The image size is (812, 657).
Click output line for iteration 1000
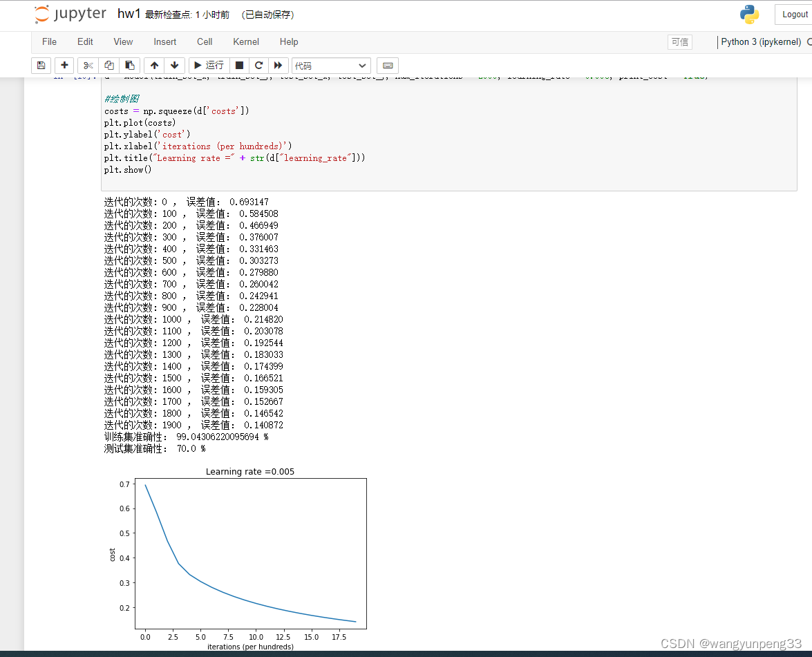[x=193, y=319]
